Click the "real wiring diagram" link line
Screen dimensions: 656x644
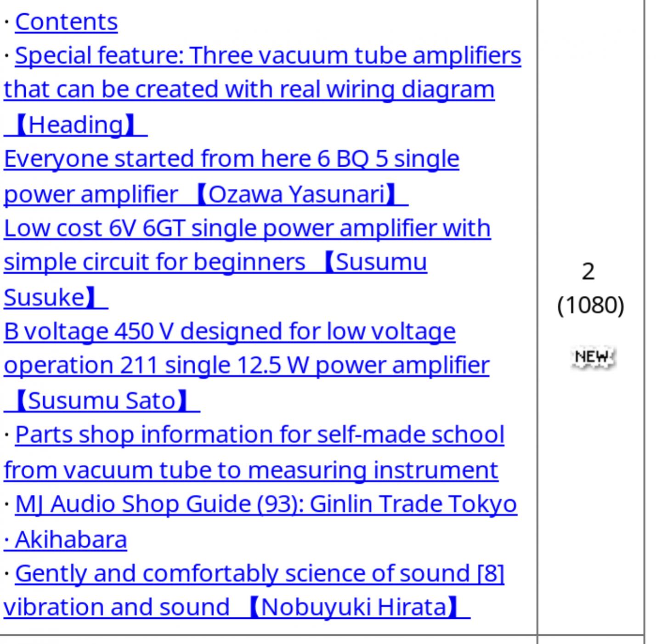coord(249,89)
